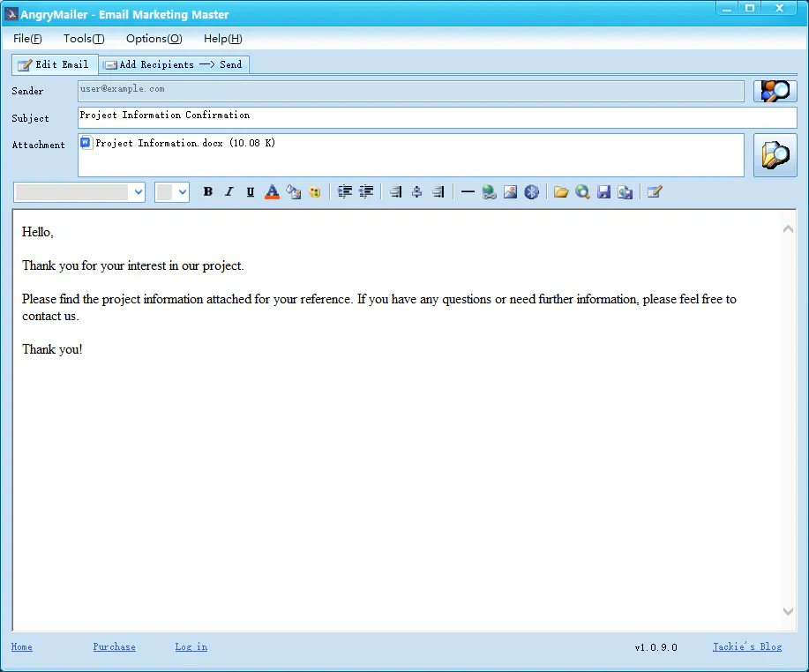Decrease indent with the left-arrow outdent icon
This screenshot has height=672, width=809.
pos(366,192)
